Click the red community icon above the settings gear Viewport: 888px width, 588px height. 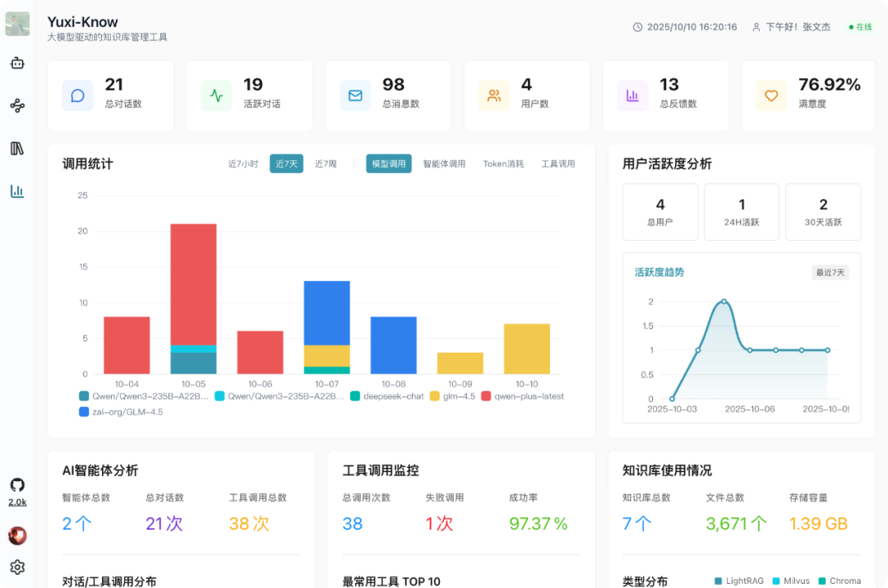point(18,535)
